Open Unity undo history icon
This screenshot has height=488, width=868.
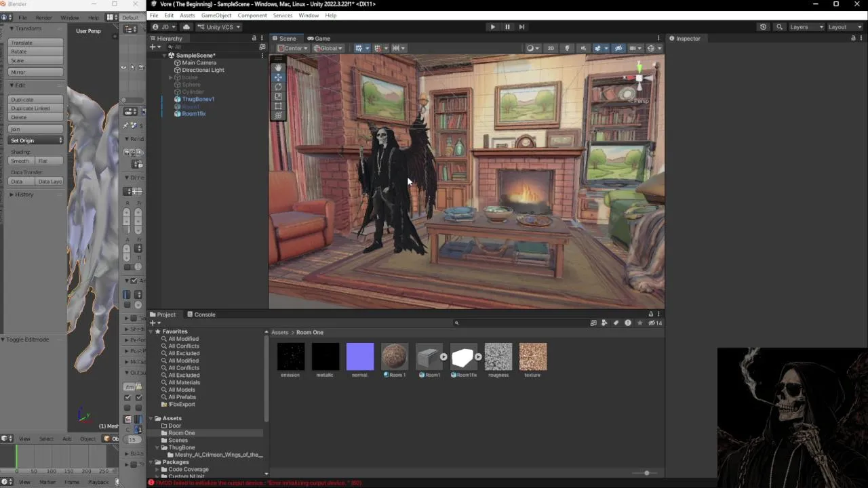point(763,27)
